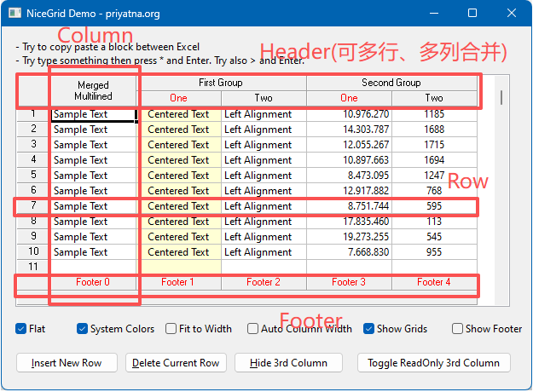
Task: Select row header number 1
Action: [x=33, y=114]
